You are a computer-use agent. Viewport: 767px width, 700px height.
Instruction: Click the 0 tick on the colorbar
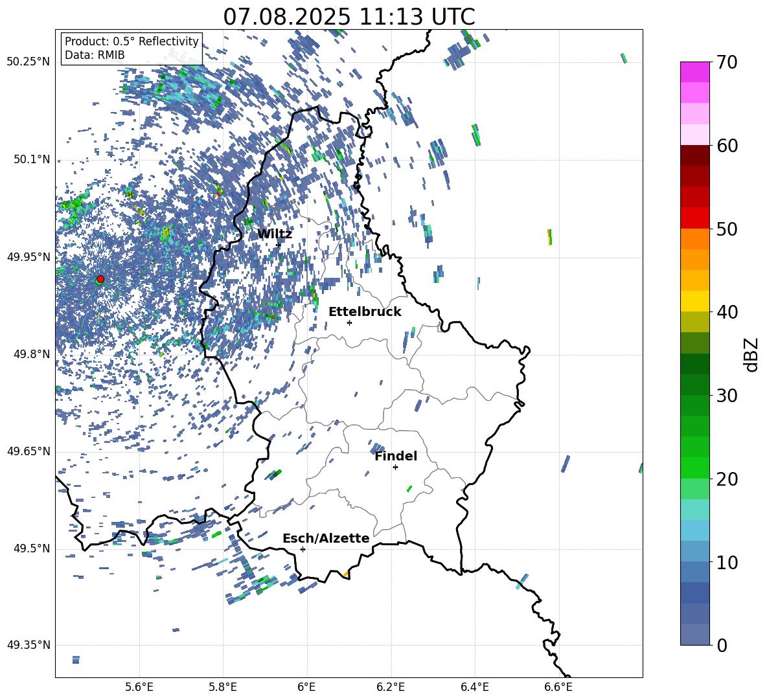point(722,646)
